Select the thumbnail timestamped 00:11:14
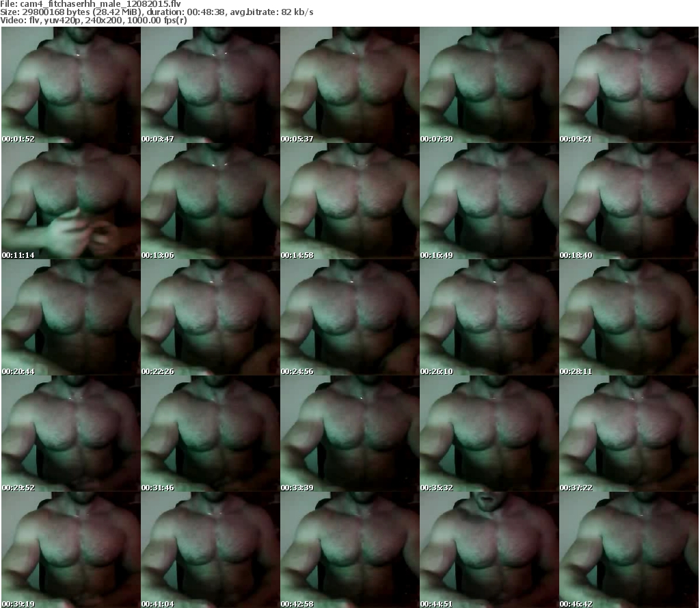This screenshot has width=700, height=608. [71, 201]
